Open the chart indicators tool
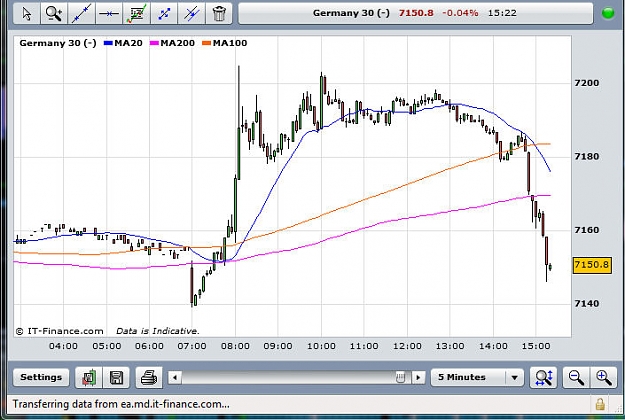 coord(136,13)
